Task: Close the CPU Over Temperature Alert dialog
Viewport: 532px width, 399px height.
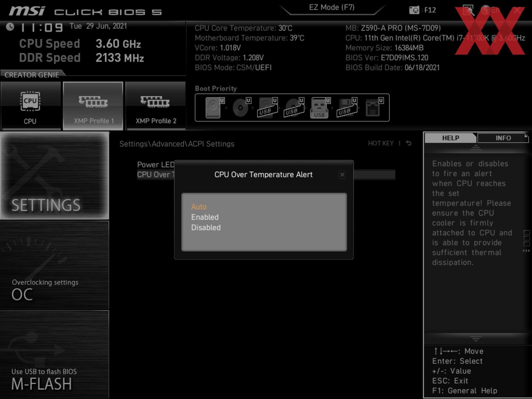Action: click(x=342, y=174)
